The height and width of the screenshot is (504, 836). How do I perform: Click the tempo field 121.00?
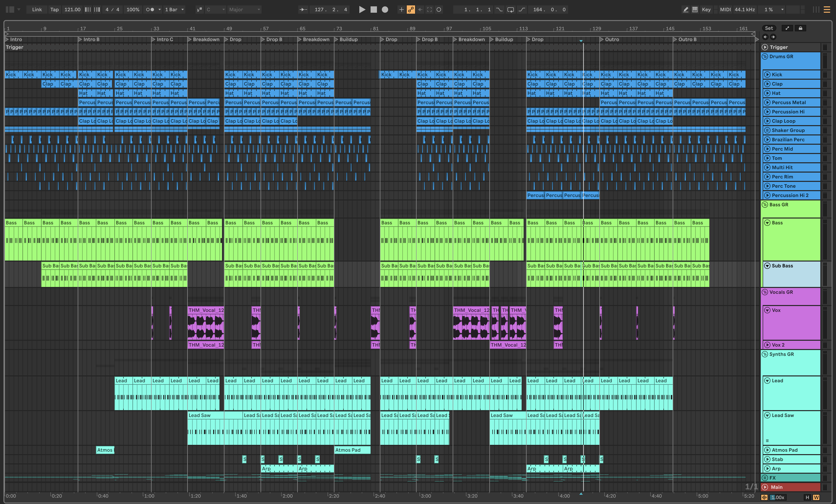pos(72,10)
